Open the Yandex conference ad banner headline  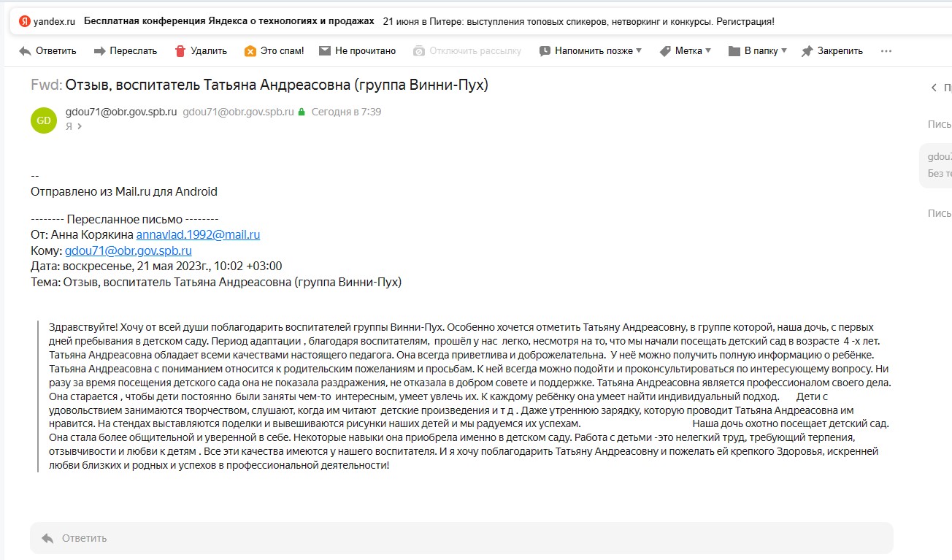(x=229, y=22)
